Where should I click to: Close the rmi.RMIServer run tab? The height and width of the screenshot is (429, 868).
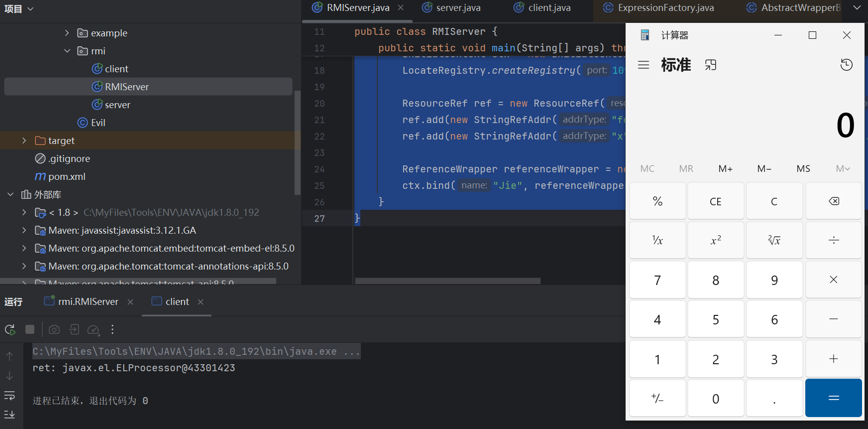click(130, 302)
